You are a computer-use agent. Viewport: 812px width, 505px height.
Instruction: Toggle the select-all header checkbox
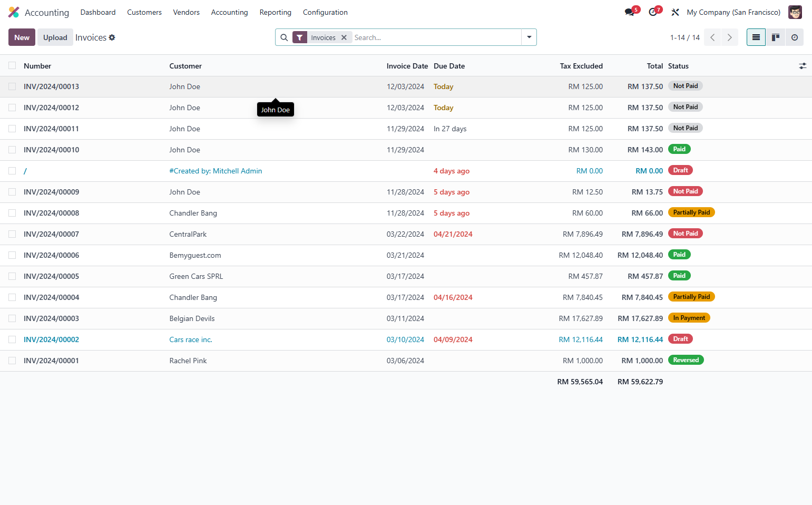point(12,65)
